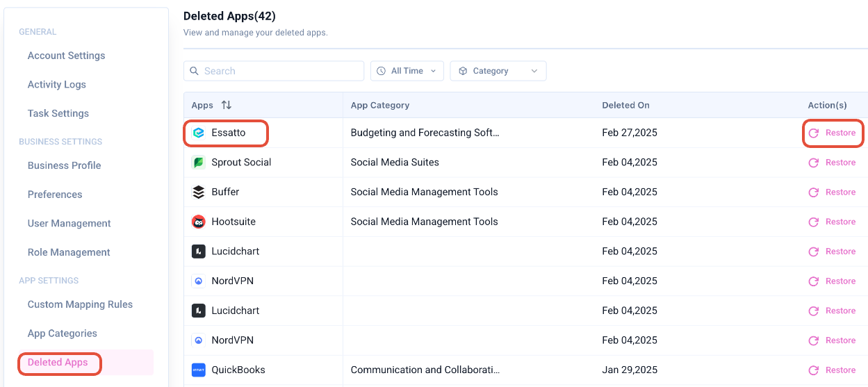This screenshot has width=868, height=387.
Task: Click the Sprout Social leaf icon
Action: pyautogui.click(x=199, y=163)
